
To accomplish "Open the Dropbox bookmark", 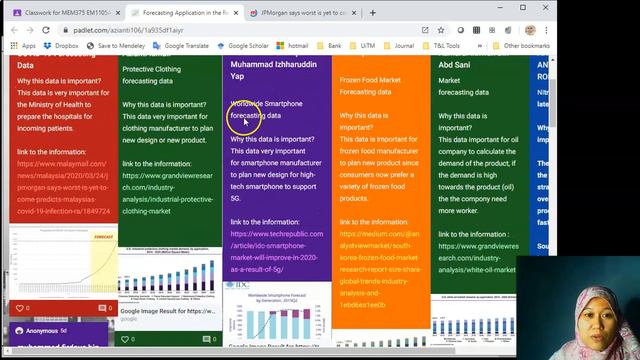I will pyautogui.click(x=61, y=46).
